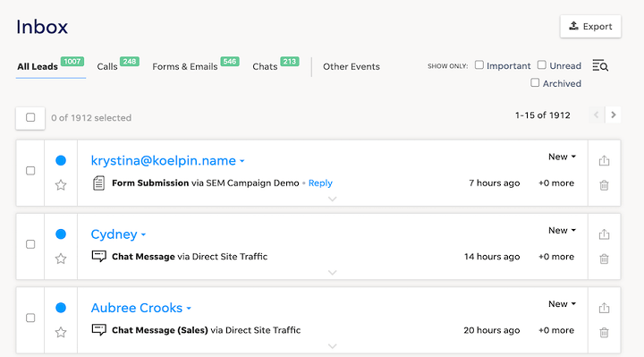The image size is (644, 357).
Task: Star the krystina@koelpin.name lead
Action: [61, 185]
